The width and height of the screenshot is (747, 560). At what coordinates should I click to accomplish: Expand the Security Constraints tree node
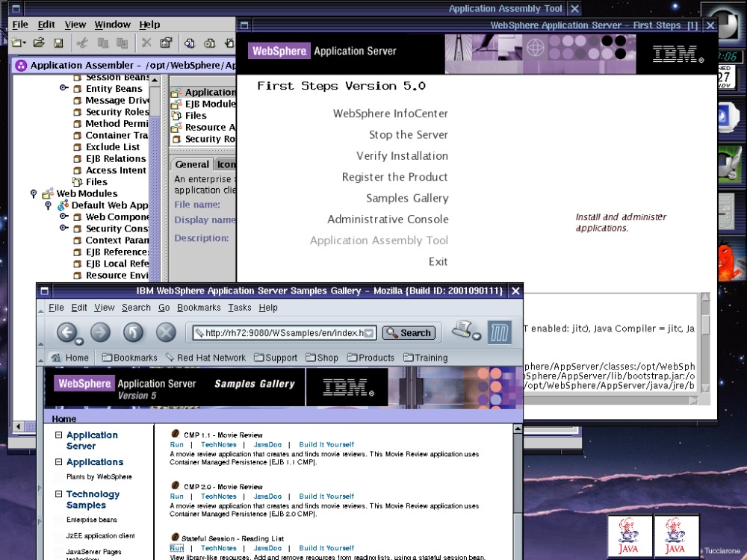[x=63, y=228]
